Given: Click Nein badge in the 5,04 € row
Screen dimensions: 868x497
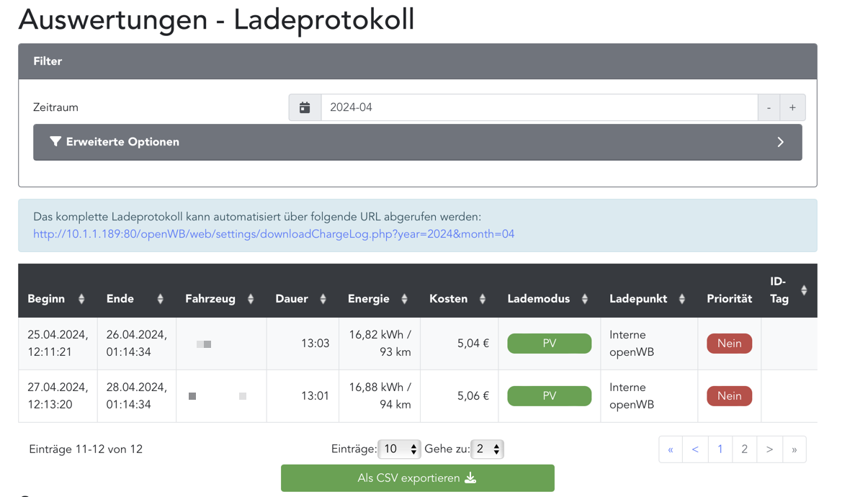Looking at the screenshot, I should point(729,344).
